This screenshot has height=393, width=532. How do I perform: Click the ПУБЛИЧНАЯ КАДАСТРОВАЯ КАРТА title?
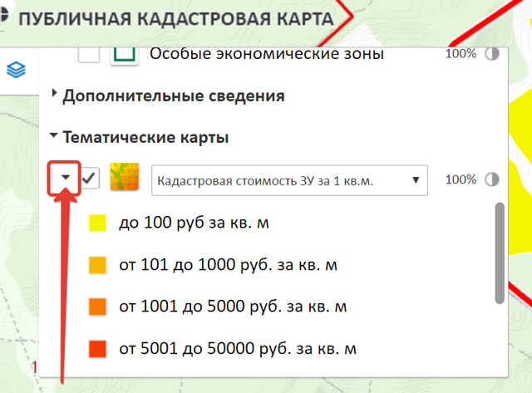(x=176, y=19)
